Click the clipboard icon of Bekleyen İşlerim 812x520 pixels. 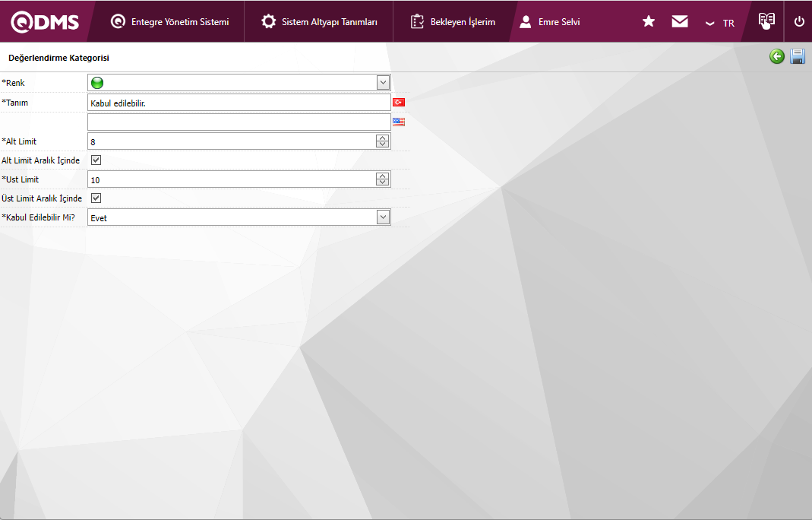click(x=417, y=21)
